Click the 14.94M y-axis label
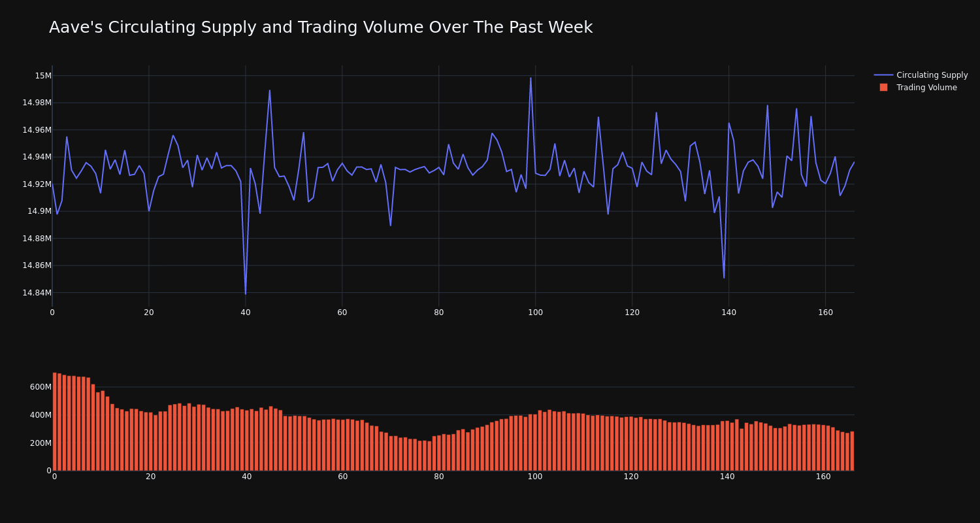The height and width of the screenshot is (523, 980). pyautogui.click(x=37, y=157)
